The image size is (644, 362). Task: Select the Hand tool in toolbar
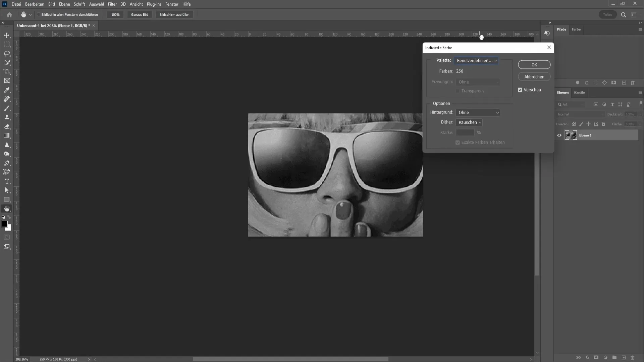(x=7, y=208)
